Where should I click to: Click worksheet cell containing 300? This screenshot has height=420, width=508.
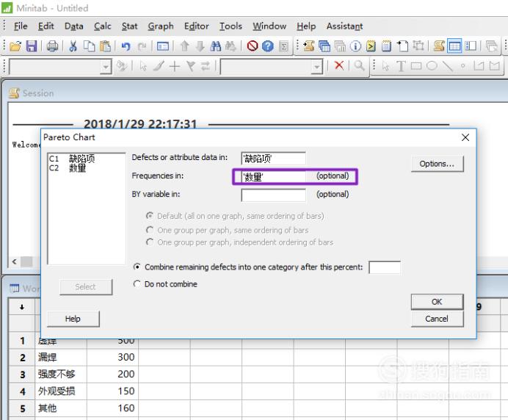coord(113,357)
